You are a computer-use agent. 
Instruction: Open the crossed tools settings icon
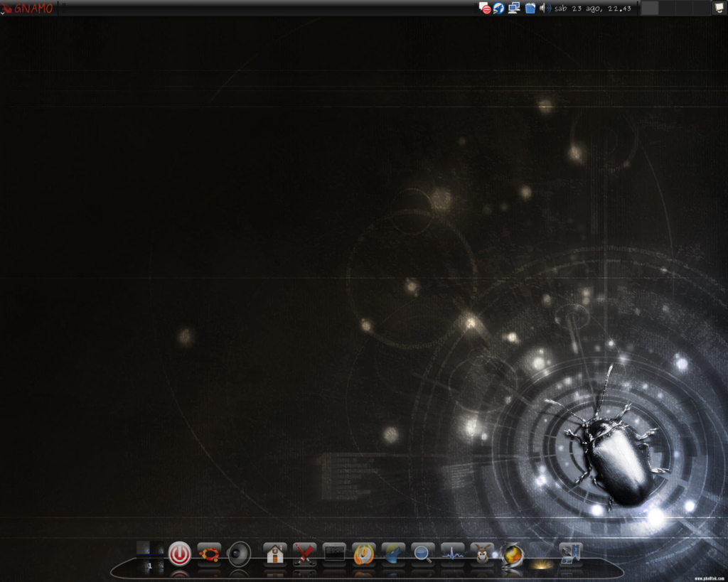tap(305, 553)
